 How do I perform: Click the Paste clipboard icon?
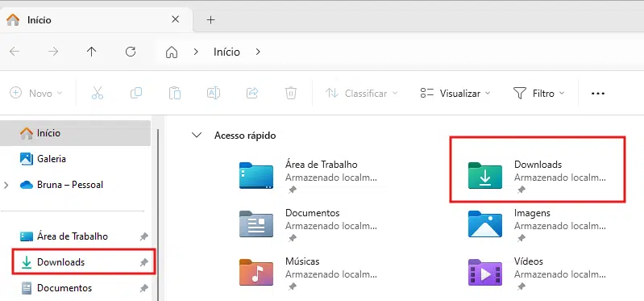click(175, 94)
